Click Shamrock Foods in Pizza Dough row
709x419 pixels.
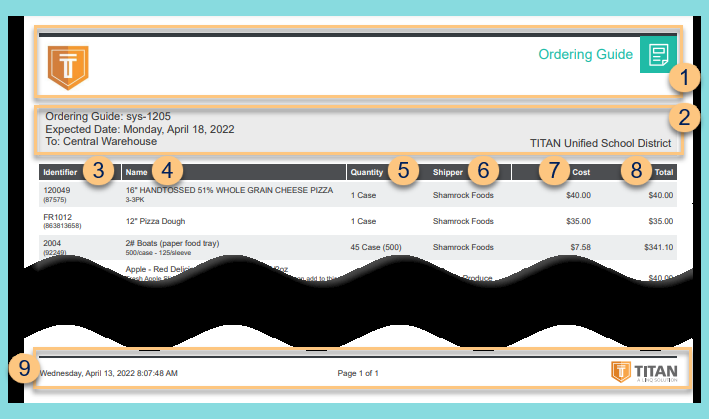[463, 221]
